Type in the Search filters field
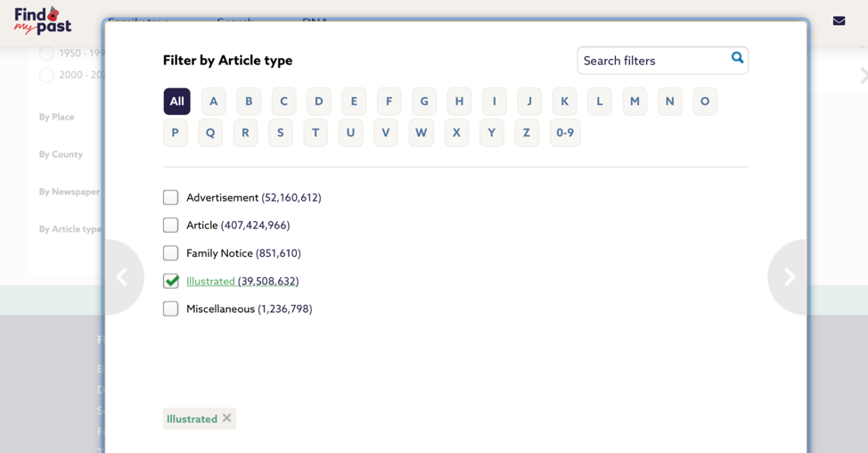 coord(652,61)
